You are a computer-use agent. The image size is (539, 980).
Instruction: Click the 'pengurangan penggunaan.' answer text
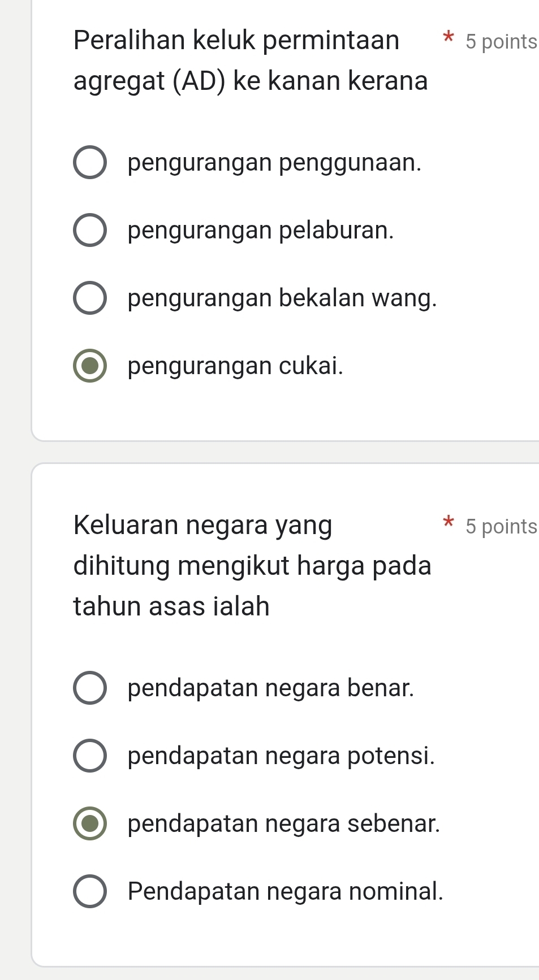click(274, 163)
